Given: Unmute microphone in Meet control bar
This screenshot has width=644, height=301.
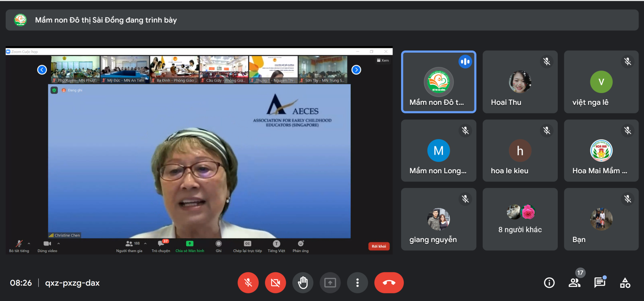Looking at the screenshot, I should (248, 283).
